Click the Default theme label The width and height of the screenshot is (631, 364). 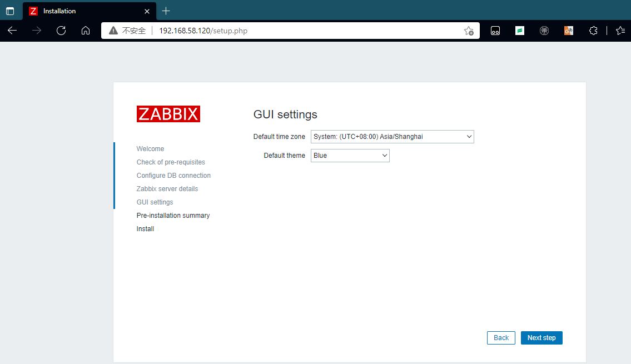pyautogui.click(x=285, y=156)
